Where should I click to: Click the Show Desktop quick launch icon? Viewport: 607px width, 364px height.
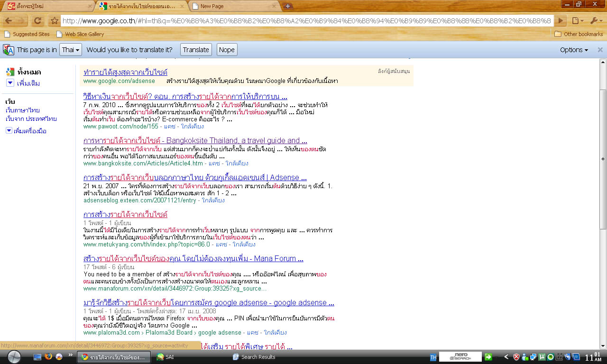click(37, 357)
